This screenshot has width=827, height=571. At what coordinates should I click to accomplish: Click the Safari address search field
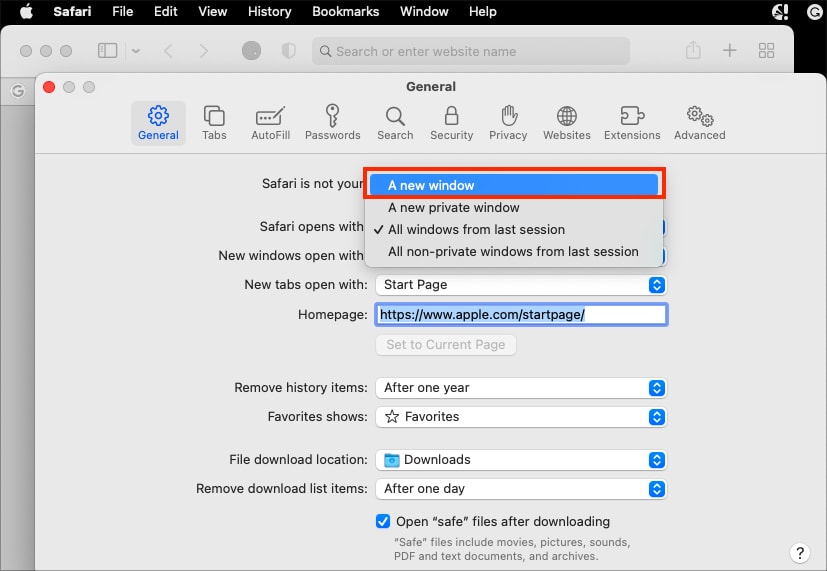click(x=471, y=51)
